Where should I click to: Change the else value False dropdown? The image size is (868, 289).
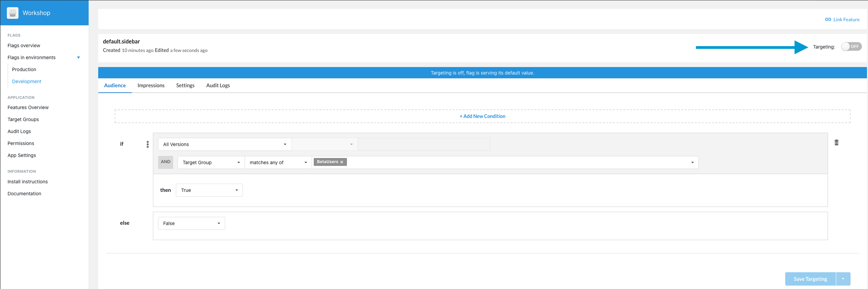click(192, 223)
